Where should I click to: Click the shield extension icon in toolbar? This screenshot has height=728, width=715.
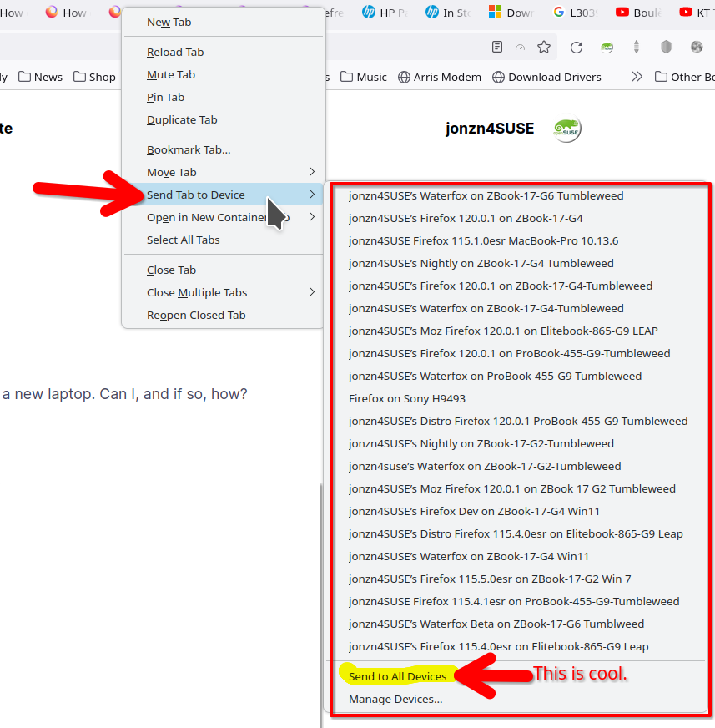666,47
